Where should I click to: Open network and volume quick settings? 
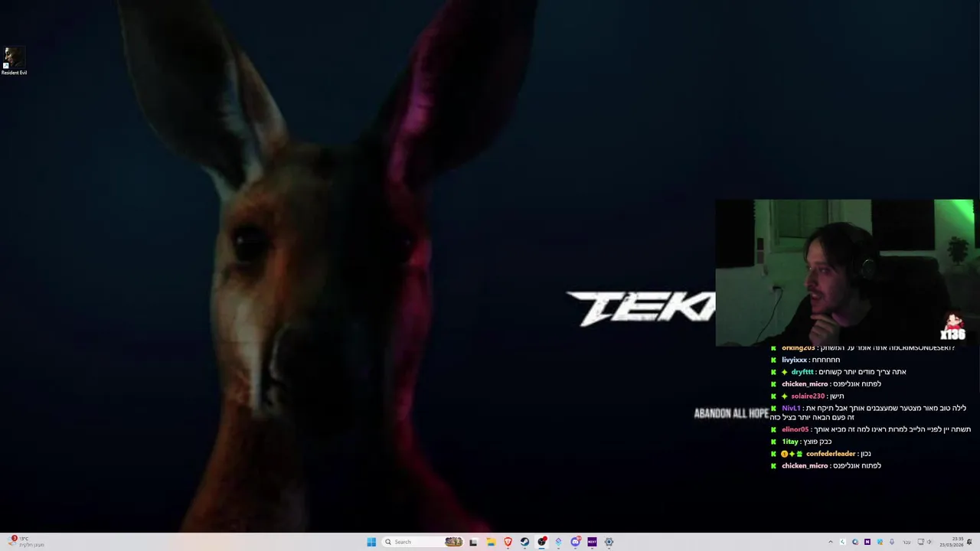(x=924, y=542)
